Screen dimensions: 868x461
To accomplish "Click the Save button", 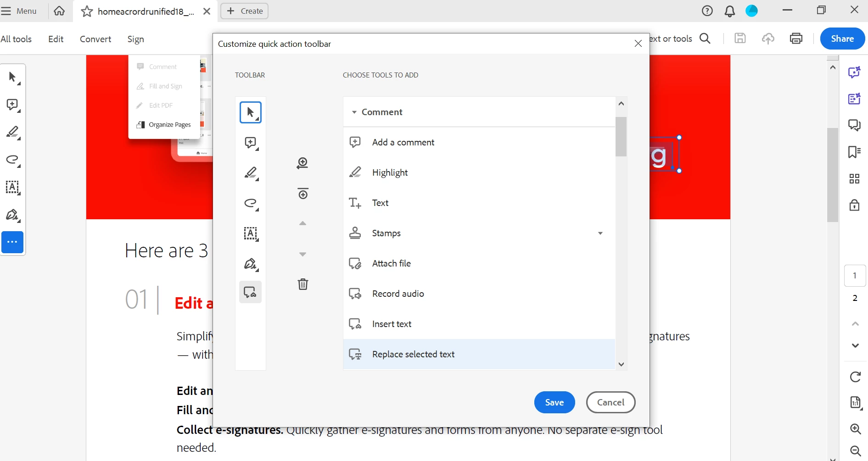I will coord(554,402).
